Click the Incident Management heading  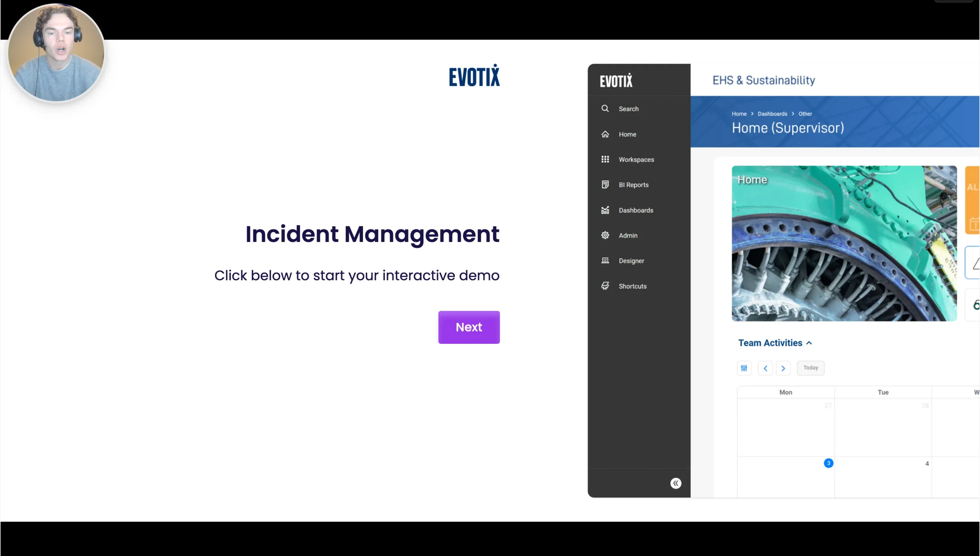point(372,234)
